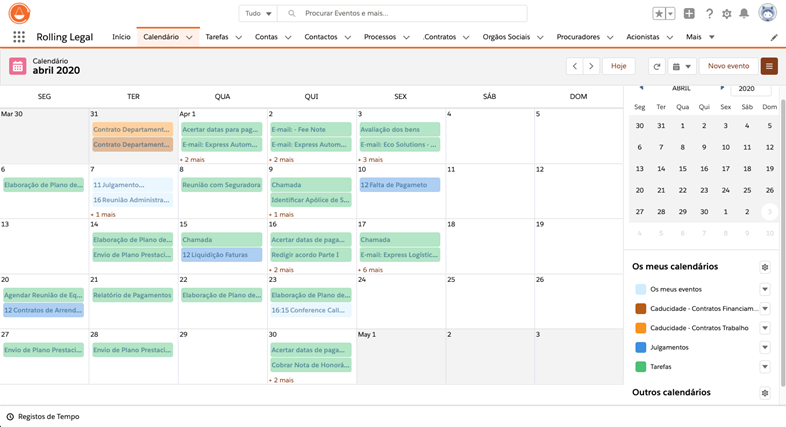
Task: Click the side panel vertical scrollbar
Action: 782,241
